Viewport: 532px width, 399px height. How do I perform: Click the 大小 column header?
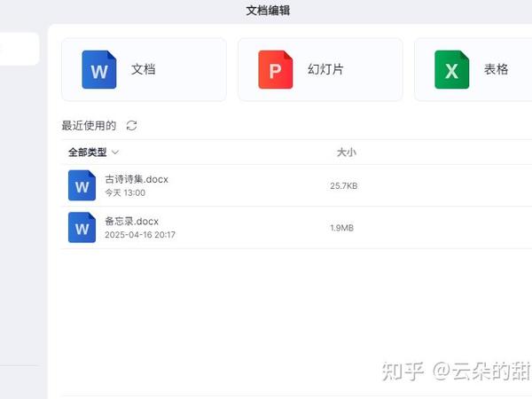(347, 153)
